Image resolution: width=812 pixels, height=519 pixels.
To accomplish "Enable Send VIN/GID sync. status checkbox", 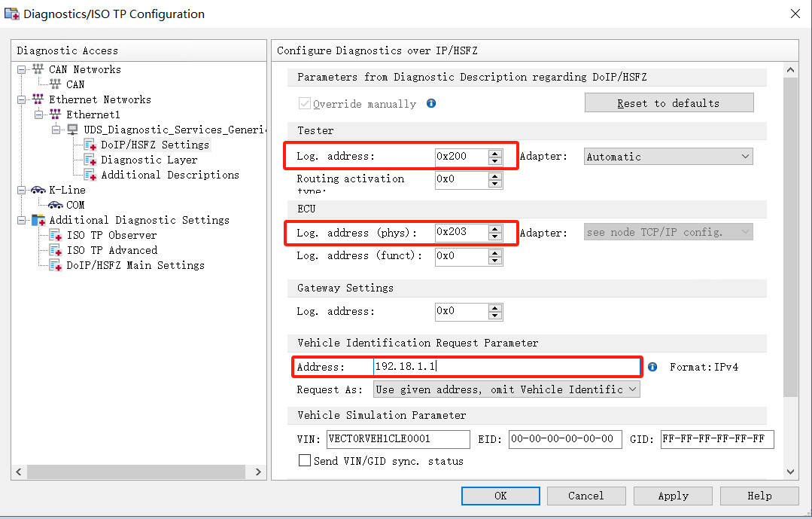I will [305, 460].
